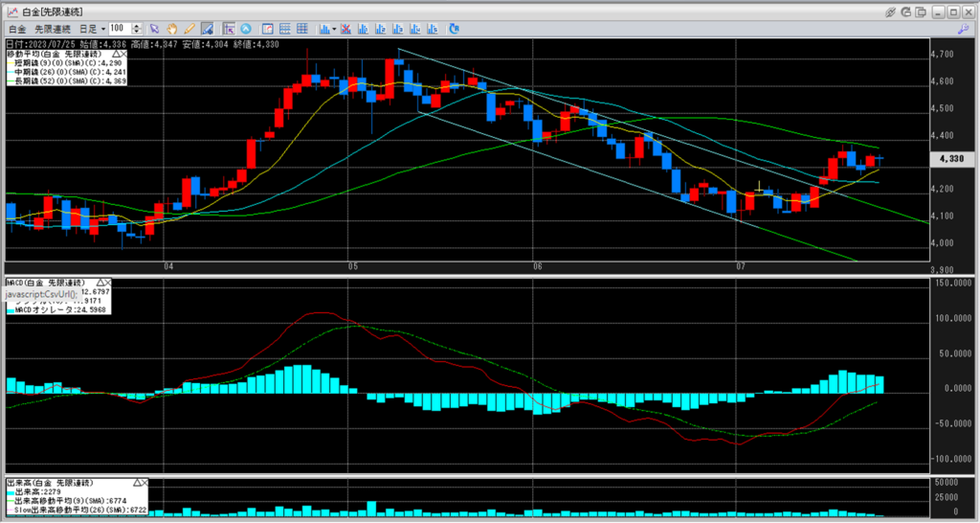Image resolution: width=980 pixels, height=523 pixels.
Task: Increase bar count with stepper up arrow
Action: point(138,26)
